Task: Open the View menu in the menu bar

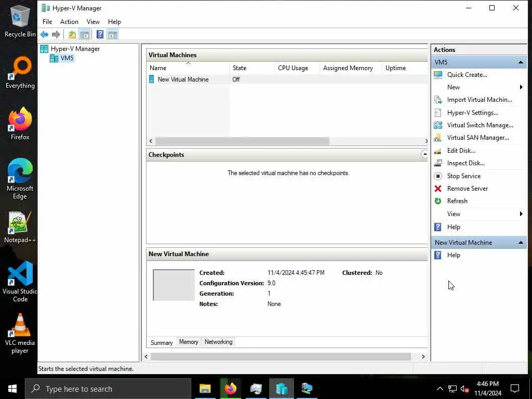Action: point(93,22)
